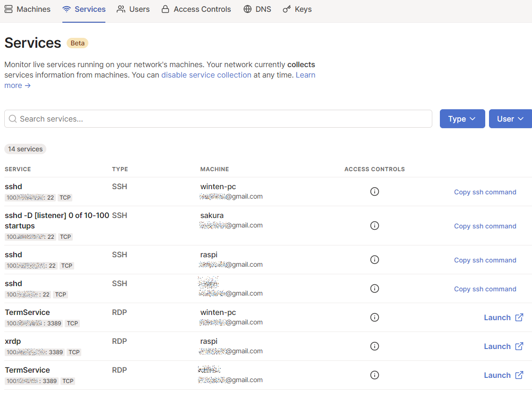Copy ssh command for winten-pc
The image size is (532, 393).
[485, 192]
